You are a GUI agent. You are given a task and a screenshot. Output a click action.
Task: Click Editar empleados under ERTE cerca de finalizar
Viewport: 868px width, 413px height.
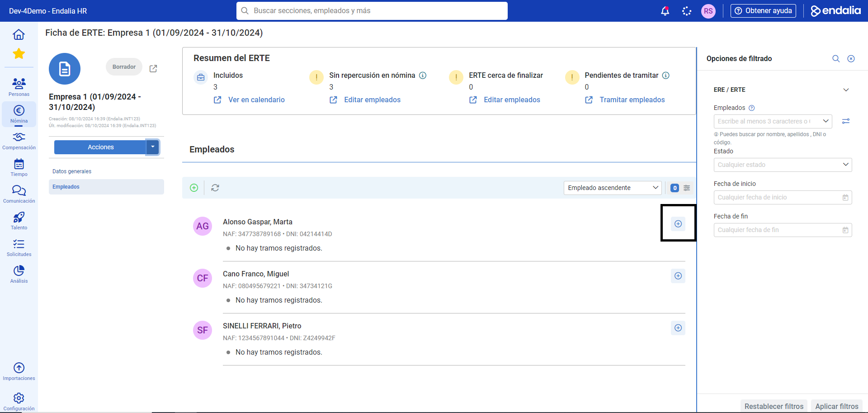(x=512, y=100)
